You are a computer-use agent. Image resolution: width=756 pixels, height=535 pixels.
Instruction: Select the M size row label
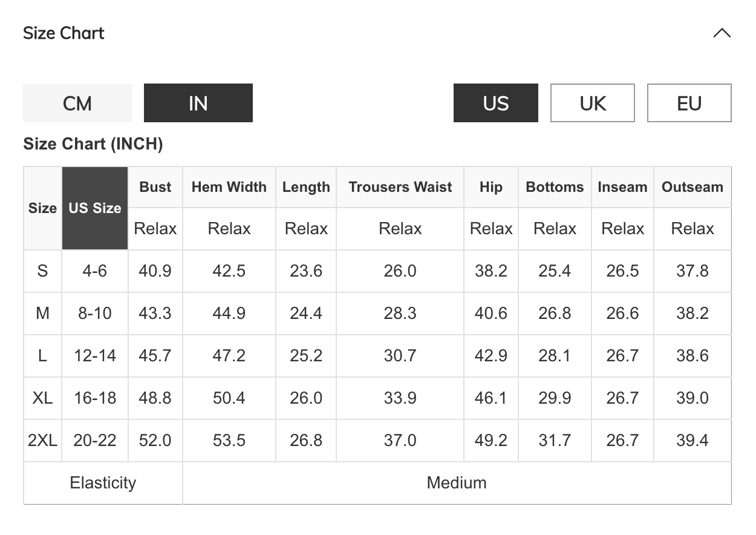(x=42, y=313)
